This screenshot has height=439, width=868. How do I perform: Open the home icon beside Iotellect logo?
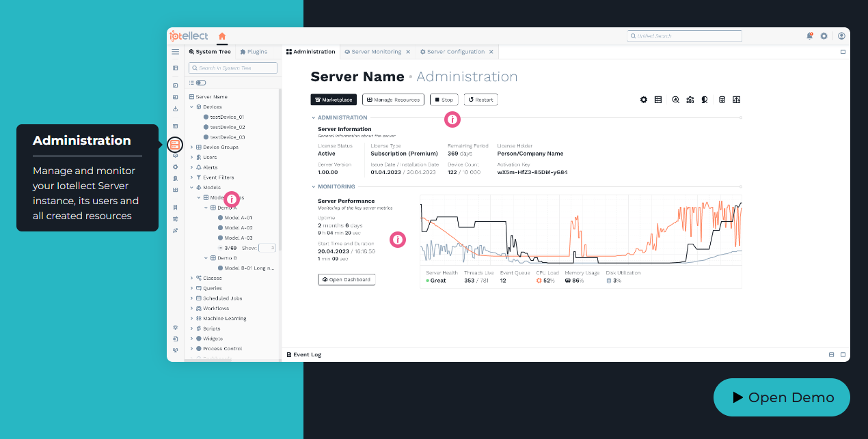pyautogui.click(x=221, y=36)
